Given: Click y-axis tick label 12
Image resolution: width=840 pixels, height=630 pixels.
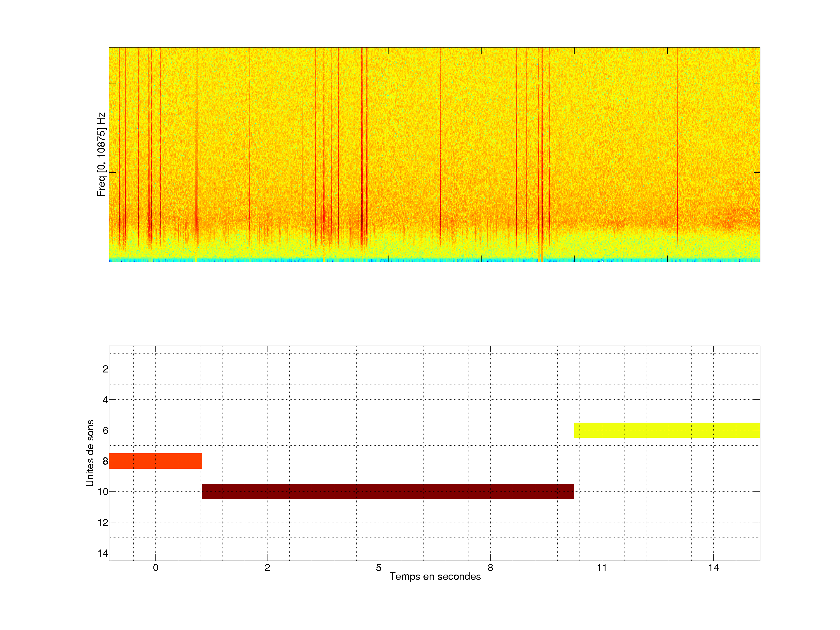Looking at the screenshot, I should (x=103, y=523).
